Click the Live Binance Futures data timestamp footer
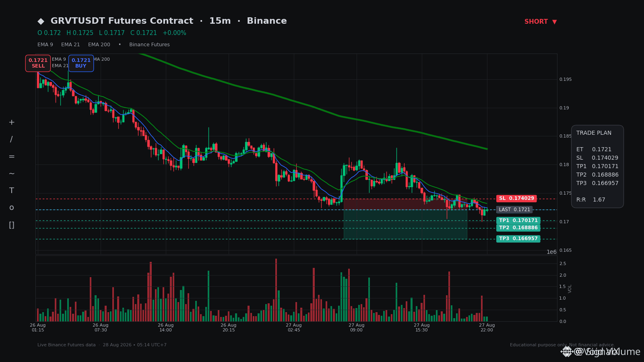This screenshot has width=644, height=362. (x=102, y=345)
